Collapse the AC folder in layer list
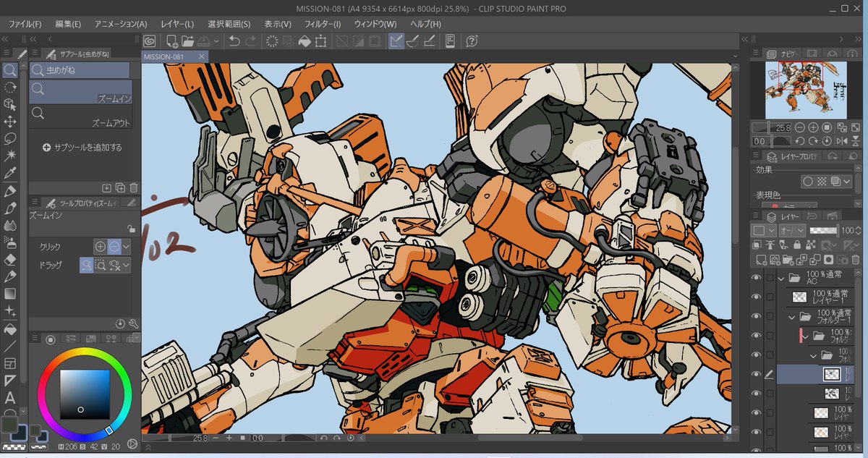 (x=780, y=277)
